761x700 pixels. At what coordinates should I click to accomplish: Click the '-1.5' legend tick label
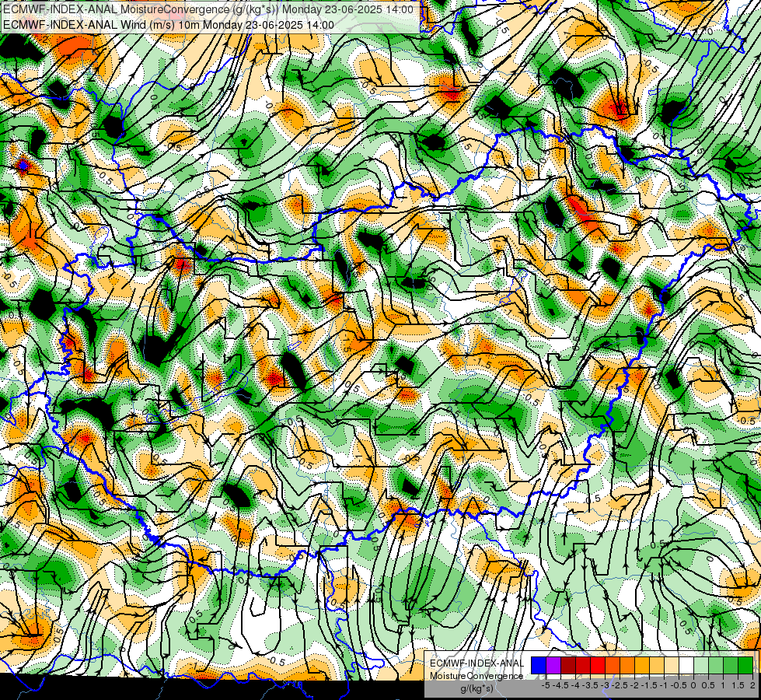coord(649,685)
